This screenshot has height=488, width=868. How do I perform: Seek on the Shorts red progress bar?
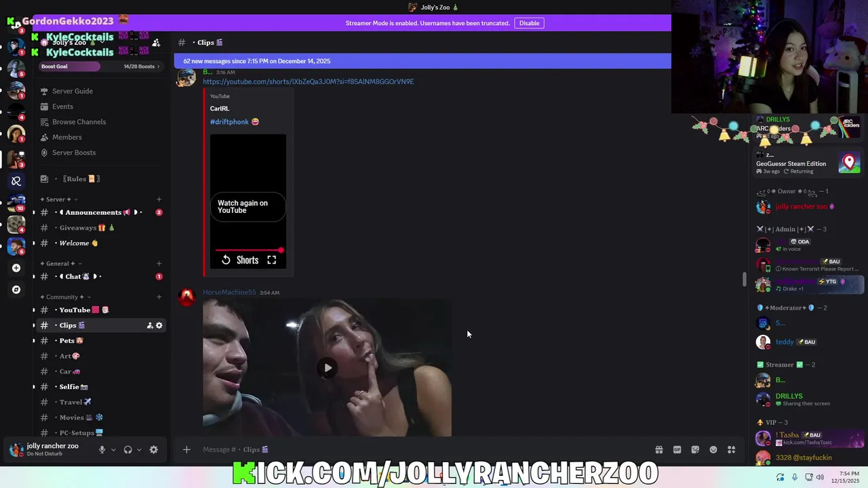pos(248,251)
